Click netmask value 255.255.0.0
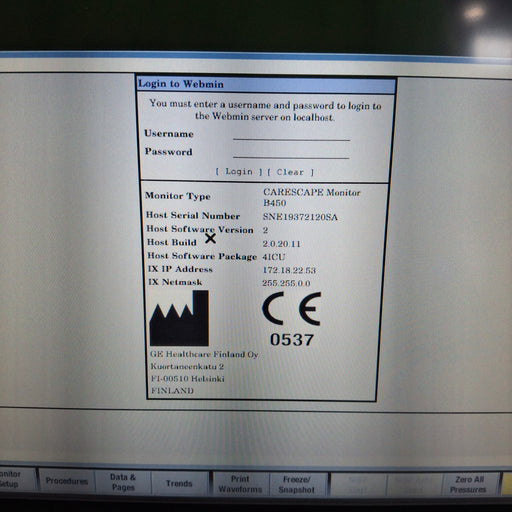 [x=286, y=283]
